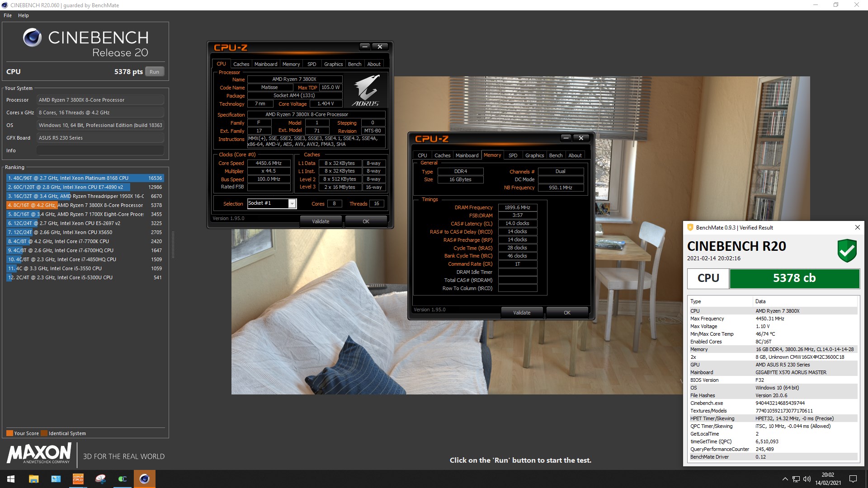This screenshot has height=488, width=868.
Task: Select ranking row AMD Ryzen 7 3800X
Action: coord(85,205)
